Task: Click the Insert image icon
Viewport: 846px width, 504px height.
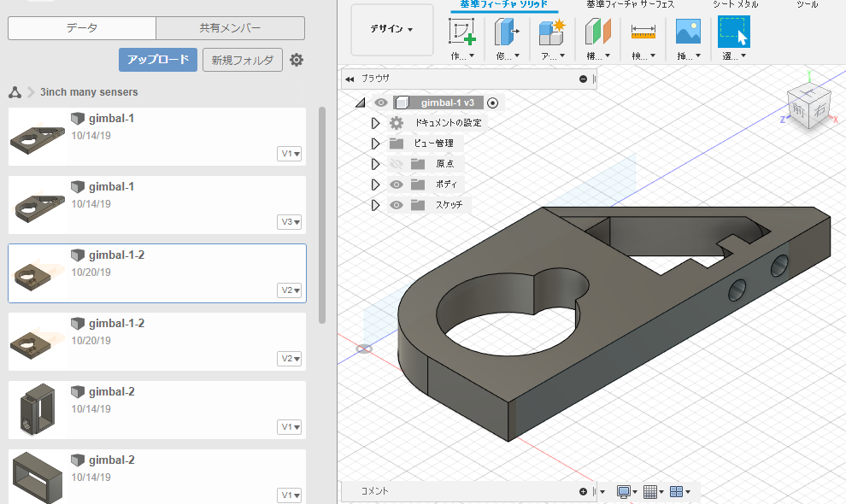Action: point(689,32)
